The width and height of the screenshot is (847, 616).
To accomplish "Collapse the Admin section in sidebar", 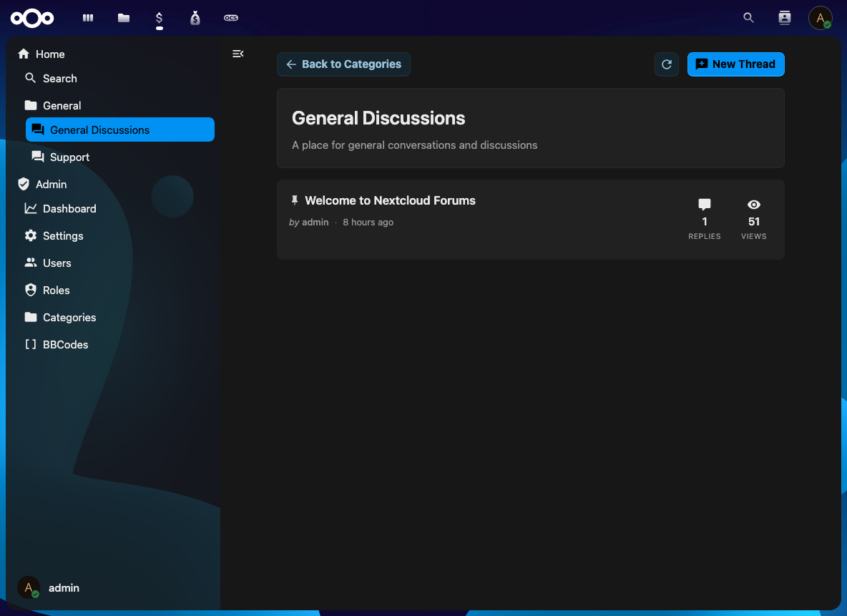I will (51, 185).
